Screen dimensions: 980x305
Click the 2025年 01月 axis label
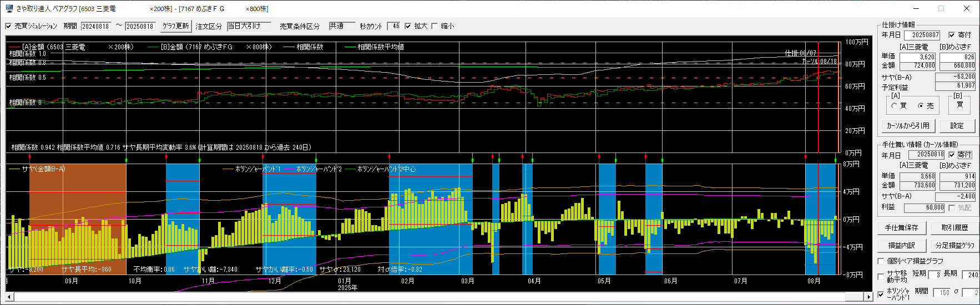pos(347,284)
